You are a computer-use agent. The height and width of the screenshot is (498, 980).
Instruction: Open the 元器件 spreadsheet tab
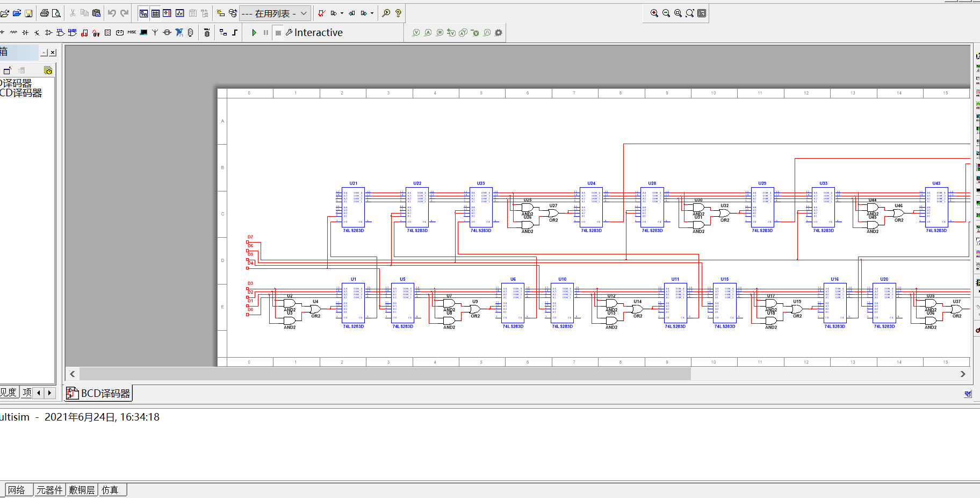click(49, 490)
